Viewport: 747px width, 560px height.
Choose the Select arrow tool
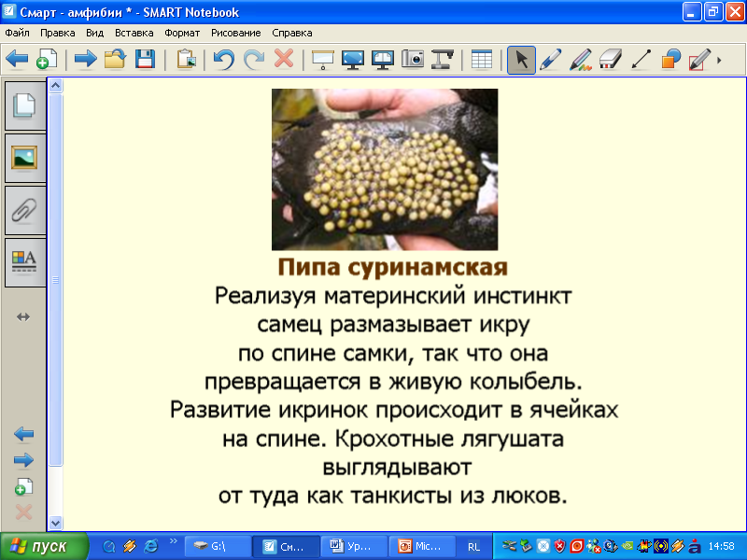[522, 60]
